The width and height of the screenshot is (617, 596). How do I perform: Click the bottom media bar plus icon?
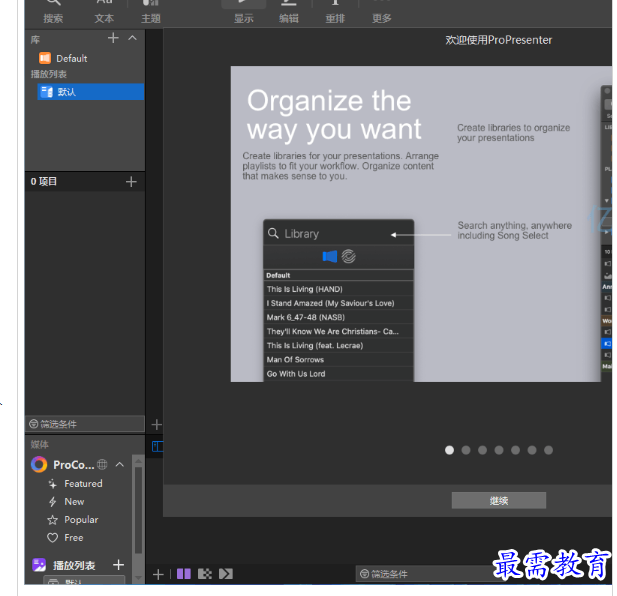(x=158, y=574)
